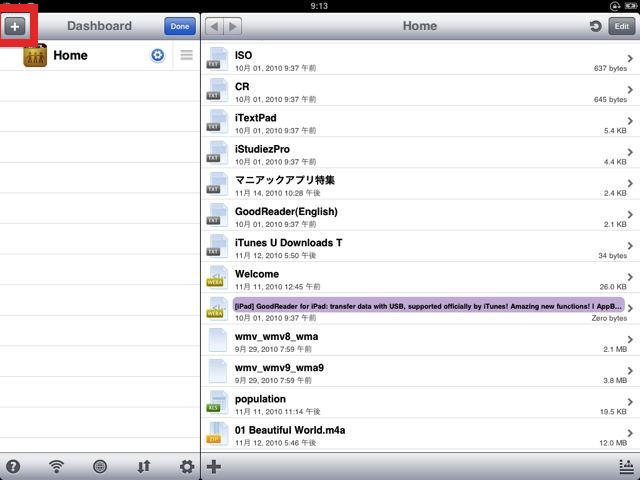
Task: Open the Wi-Fi transfer icon
Action: tap(56, 466)
